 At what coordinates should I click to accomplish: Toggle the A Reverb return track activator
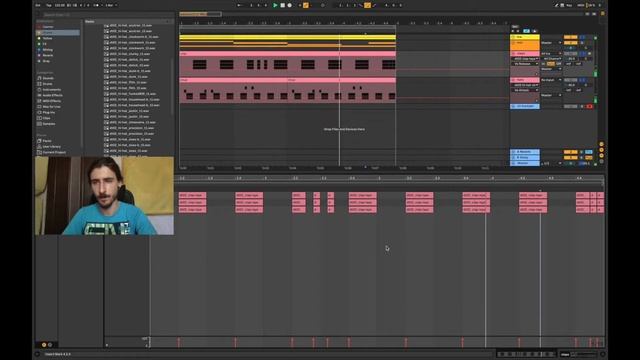coord(570,152)
